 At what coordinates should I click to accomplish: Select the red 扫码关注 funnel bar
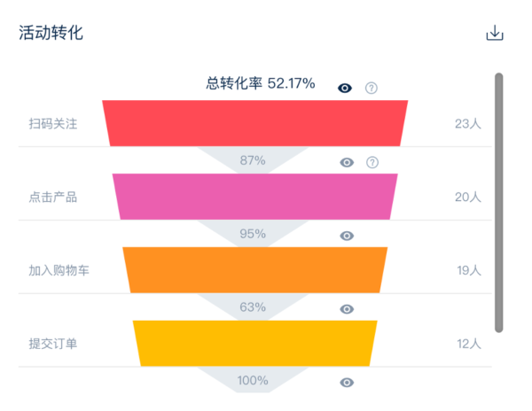(255, 123)
